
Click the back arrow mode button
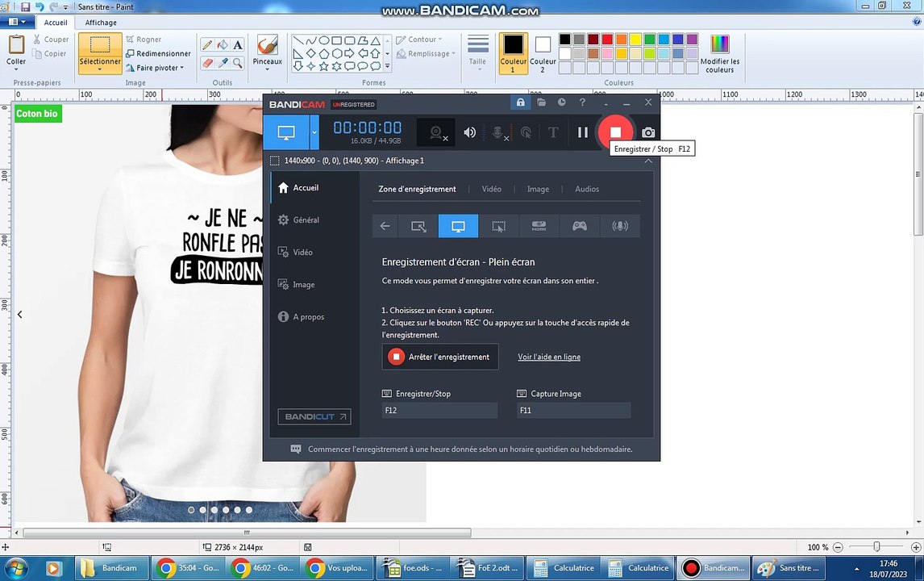[x=385, y=226]
